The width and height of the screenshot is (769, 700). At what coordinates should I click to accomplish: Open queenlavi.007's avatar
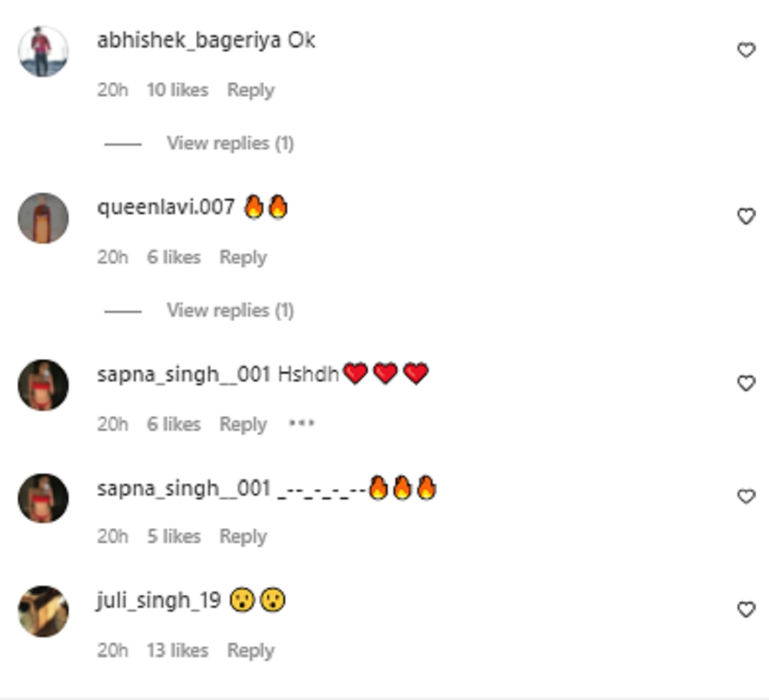pos(43,218)
